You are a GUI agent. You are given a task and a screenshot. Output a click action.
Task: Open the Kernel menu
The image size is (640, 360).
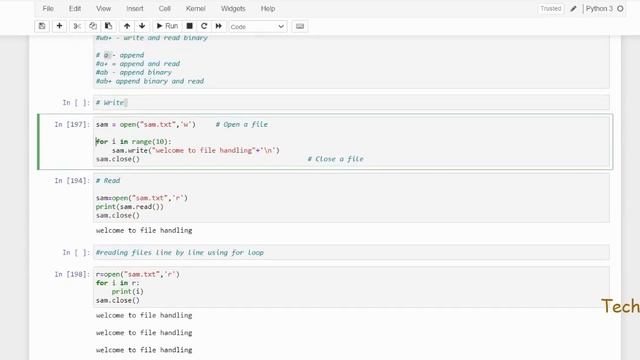click(x=196, y=9)
